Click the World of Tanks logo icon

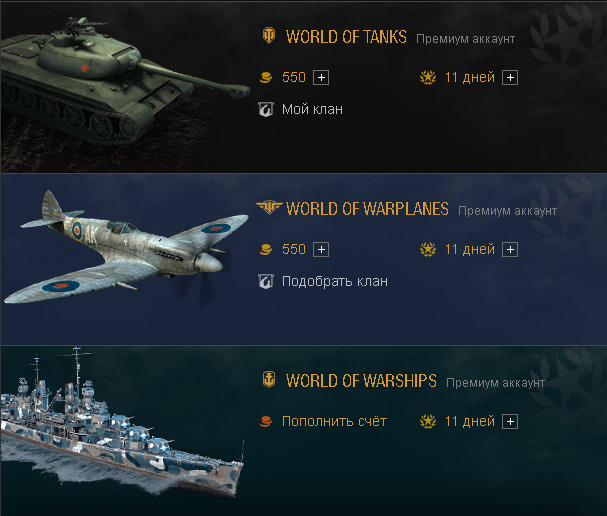[x=269, y=36]
